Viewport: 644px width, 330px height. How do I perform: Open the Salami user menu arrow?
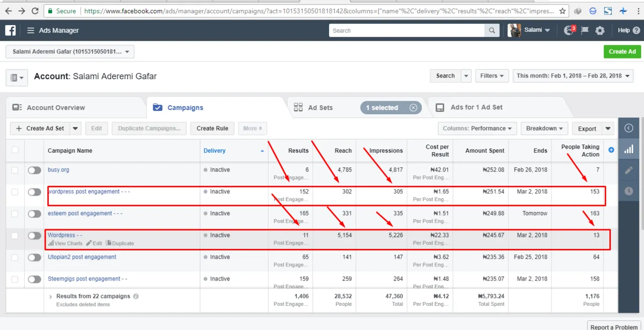(x=547, y=31)
